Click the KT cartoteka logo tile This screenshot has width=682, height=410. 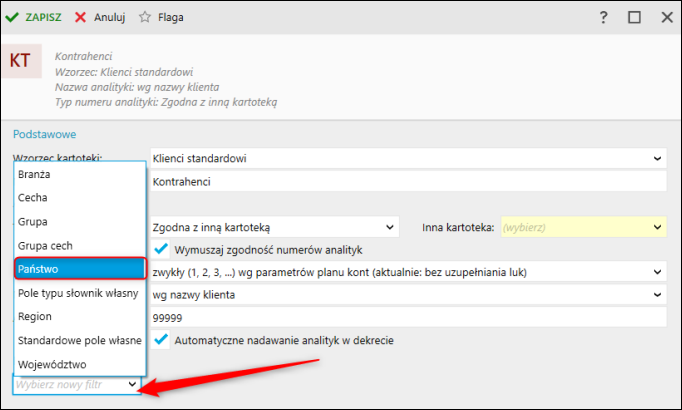coord(20,60)
